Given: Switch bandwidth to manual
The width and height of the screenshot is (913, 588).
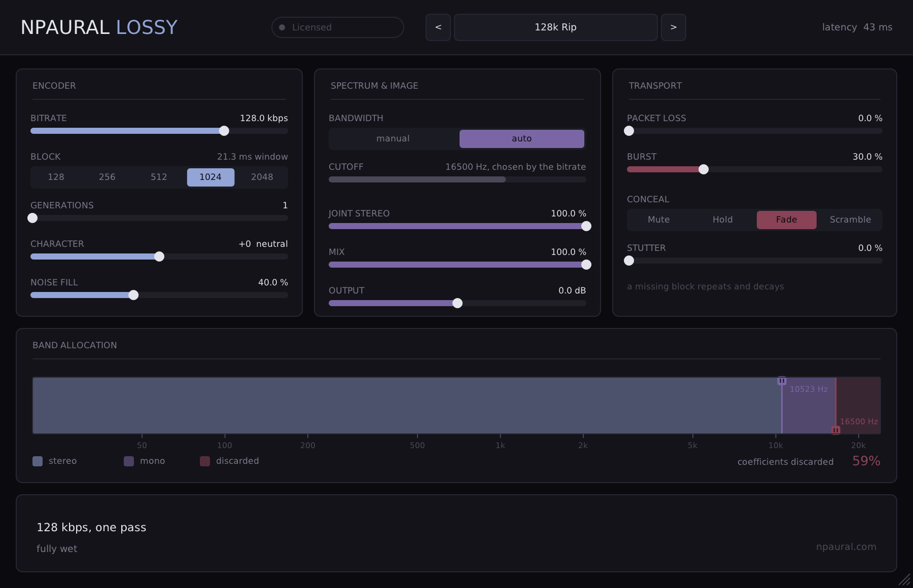Looking at the screenshot, I should 393,138.
